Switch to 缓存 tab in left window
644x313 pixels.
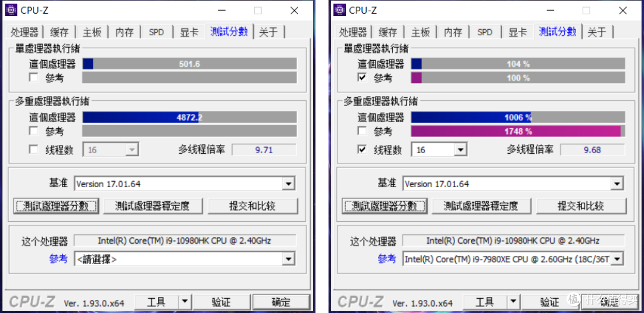60,32
